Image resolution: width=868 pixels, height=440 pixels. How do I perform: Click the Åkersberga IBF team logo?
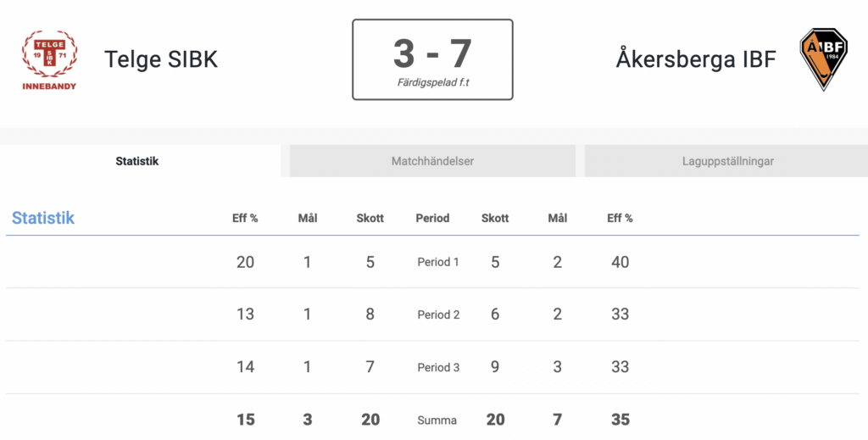tap(824, 59)
